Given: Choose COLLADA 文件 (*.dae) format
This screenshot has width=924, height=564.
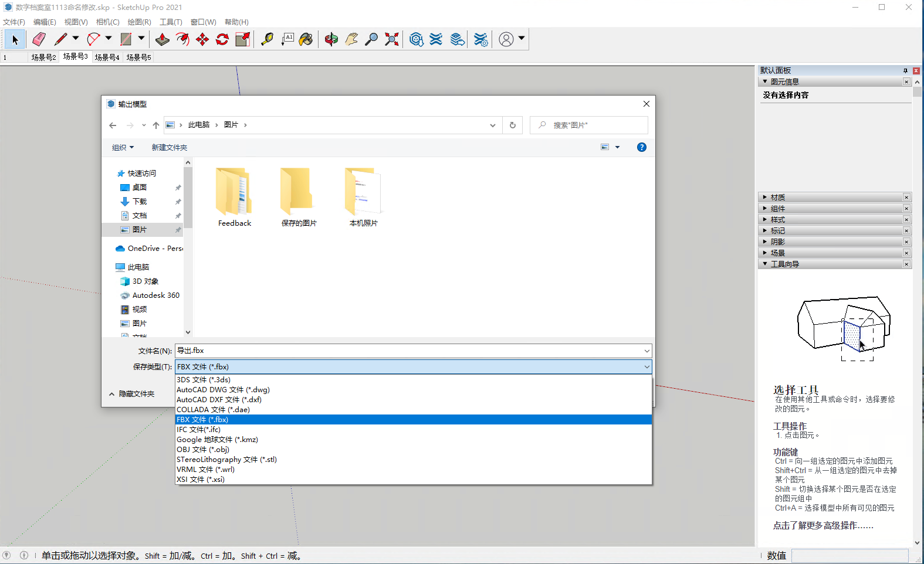Looking at the screenshot, I should (x=414, y=410).
